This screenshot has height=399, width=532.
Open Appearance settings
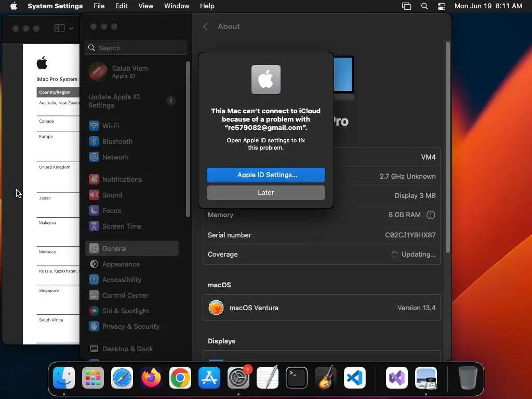point(131,264)
